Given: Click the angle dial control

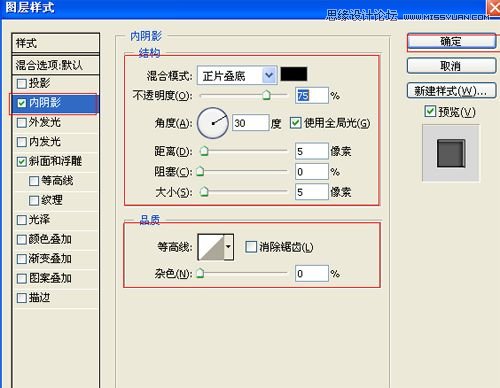Looking at the screenshot, I should point(213,123).
